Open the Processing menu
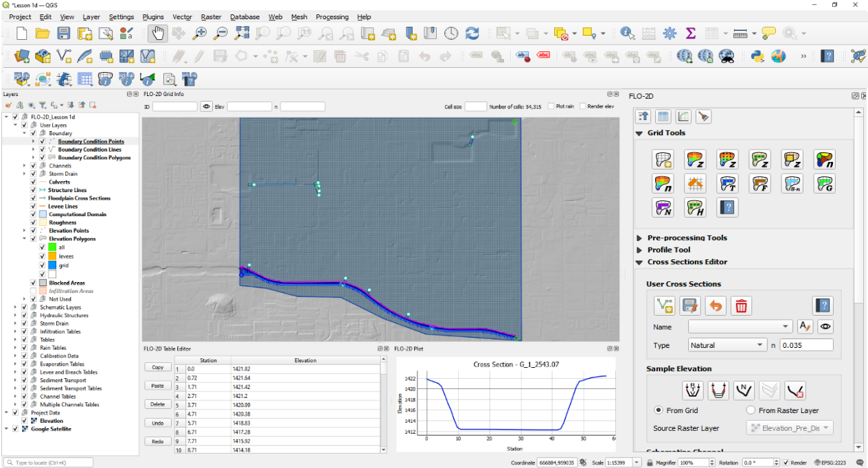 click(x=332, y=16)
